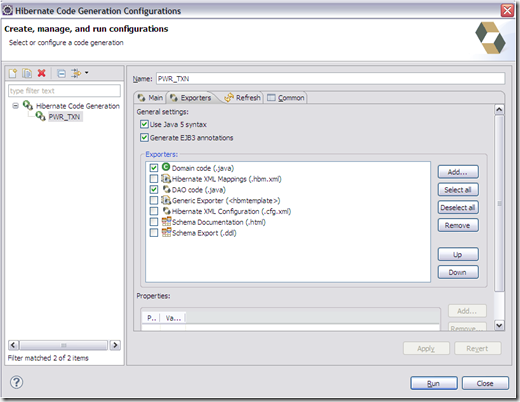The image size is (520, 402).
Task: Close the dialog with the red X button
Action: coord(507,10)
